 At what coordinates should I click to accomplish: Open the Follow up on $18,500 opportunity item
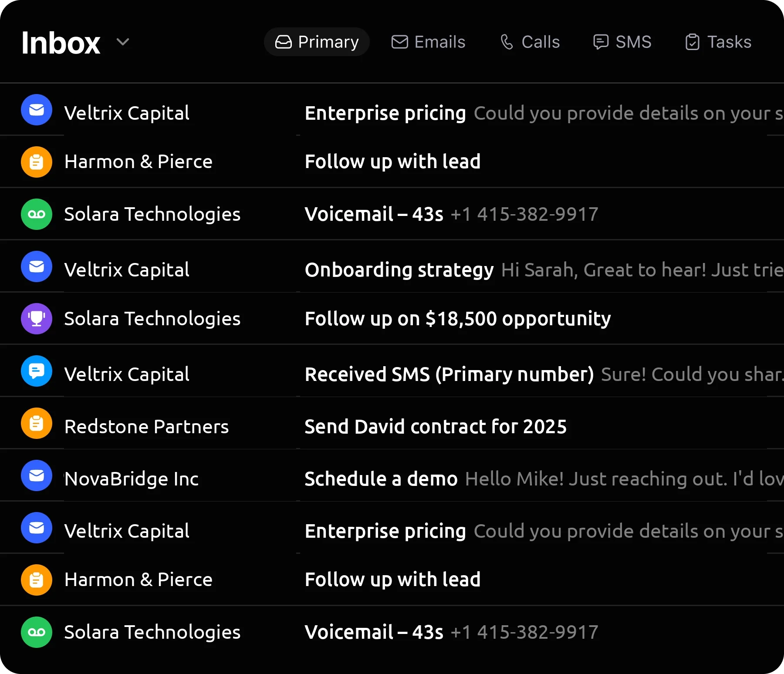pyautogui.click(x=457, y=318)
